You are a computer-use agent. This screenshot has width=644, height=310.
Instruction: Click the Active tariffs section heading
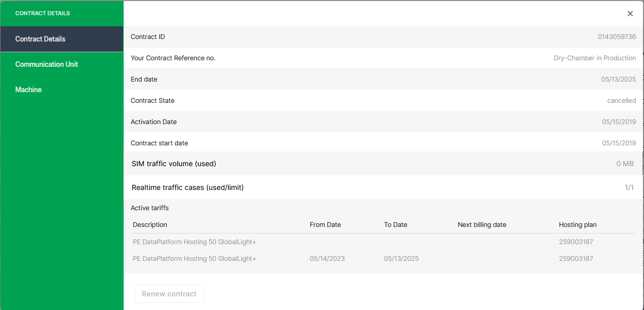(149, 208)
